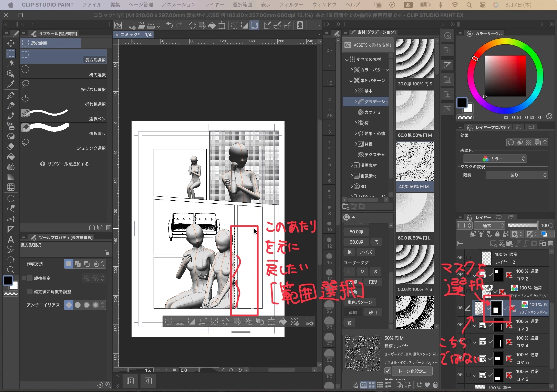Open the ファイル menu
The width and height of the screenshot is (557, 392).
92,5
